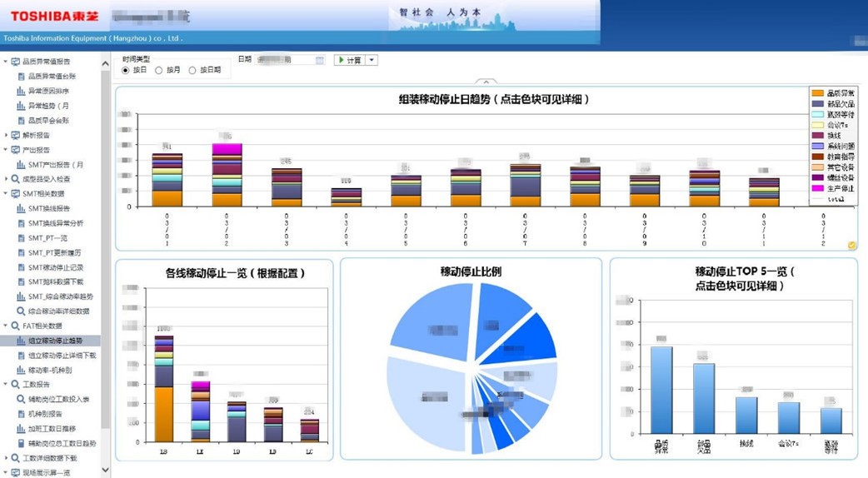The width and height of the screenshot is (868, 478).
Task: Click the small icon at trend chart's bottom-right corner
Action: pyautogui.click(x=851, y=245)
